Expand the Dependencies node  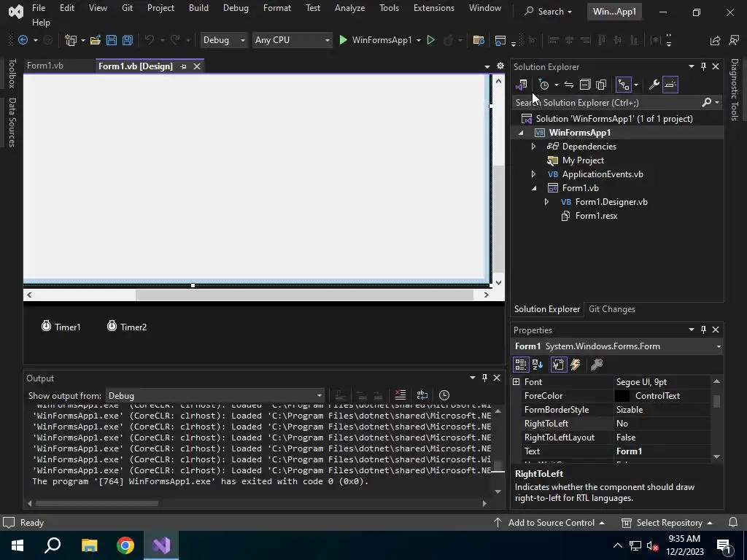point(533,146)
